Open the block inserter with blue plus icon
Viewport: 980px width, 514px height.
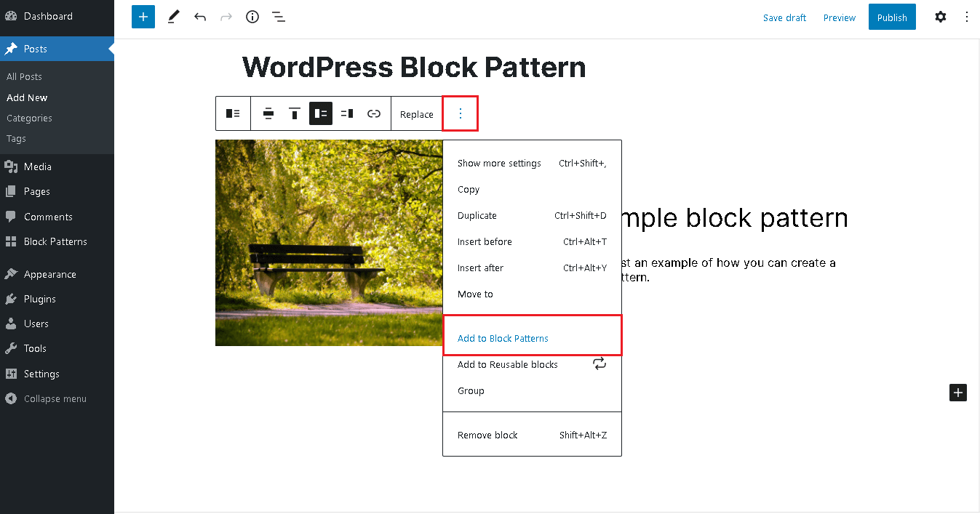[143, 16]
